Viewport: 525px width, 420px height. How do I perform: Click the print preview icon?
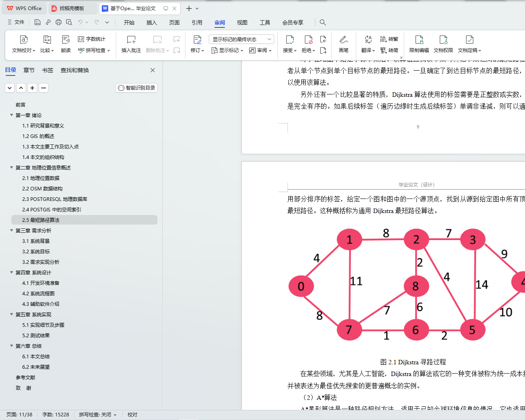[69, 22]
